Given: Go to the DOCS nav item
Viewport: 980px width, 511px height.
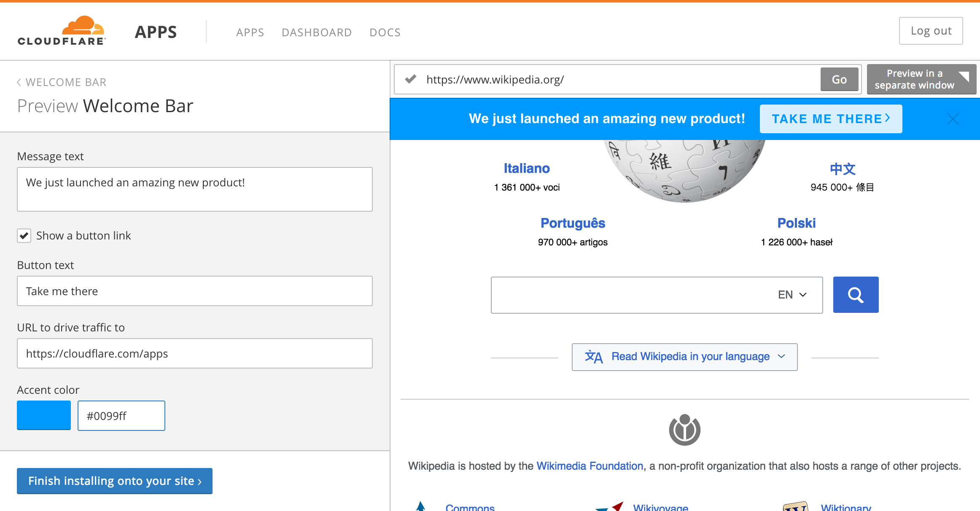Looking at the screenshot, I should pos(385,32).
